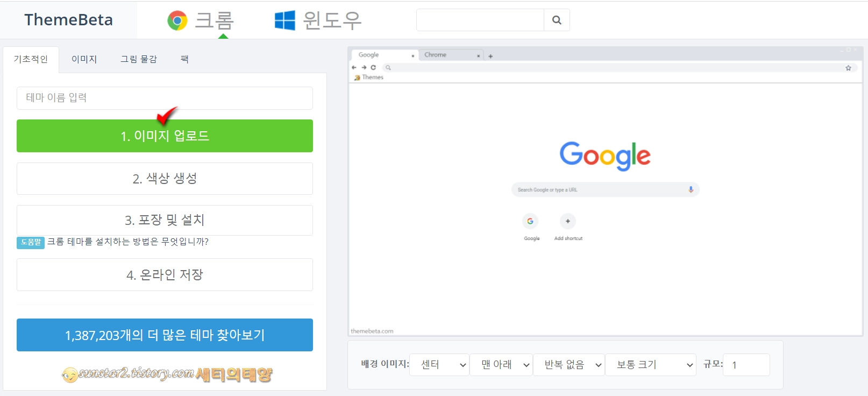This screenshot has width=868, height=396.
Task: Click the magnifier search button
Action: pos(557,20)
